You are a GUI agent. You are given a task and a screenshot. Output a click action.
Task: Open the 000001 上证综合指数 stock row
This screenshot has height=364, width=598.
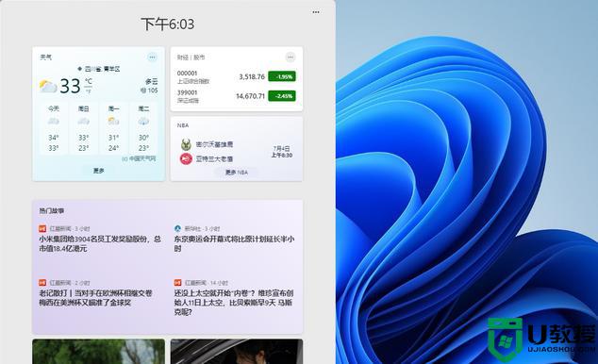point(237,77)
